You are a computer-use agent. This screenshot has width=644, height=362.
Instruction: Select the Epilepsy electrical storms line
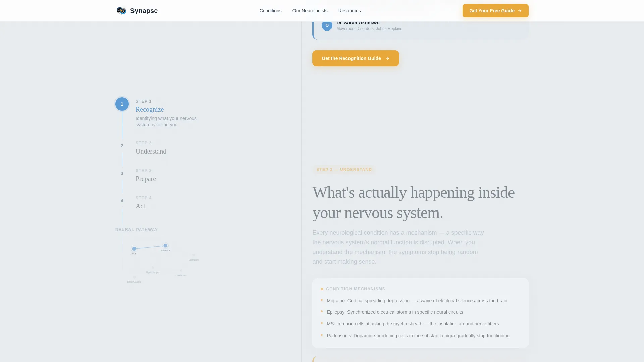click(395, 312)
